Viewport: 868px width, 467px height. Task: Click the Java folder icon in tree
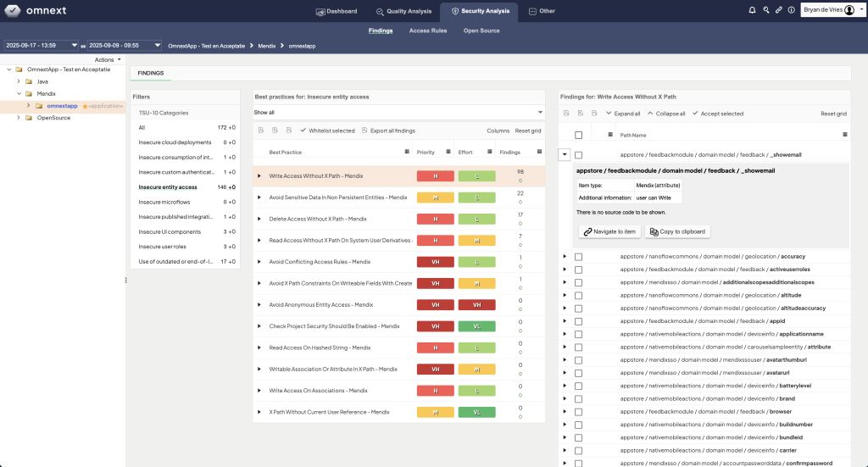coord(29,81)
